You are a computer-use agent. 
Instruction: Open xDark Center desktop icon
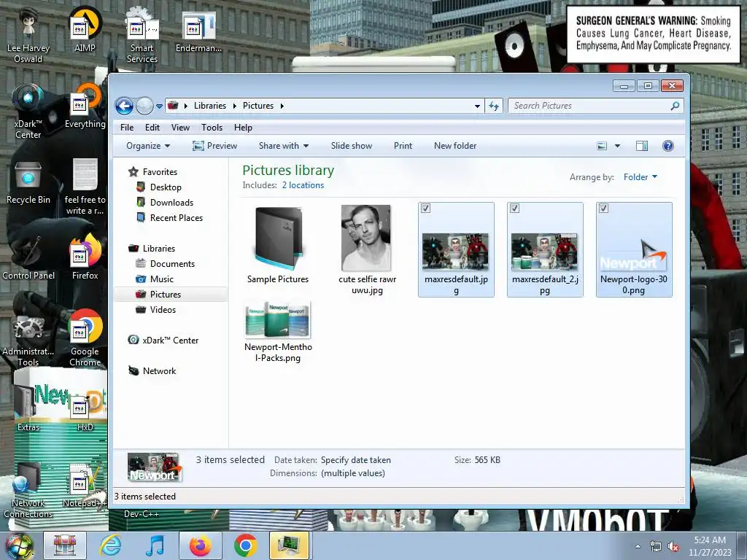[x=28, y=112]
